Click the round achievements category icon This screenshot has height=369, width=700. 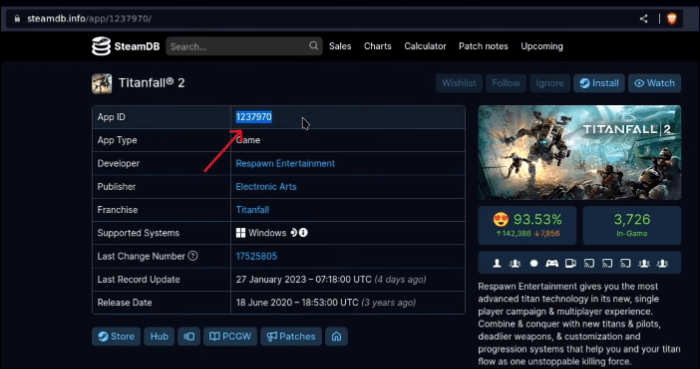click(533, 263)
